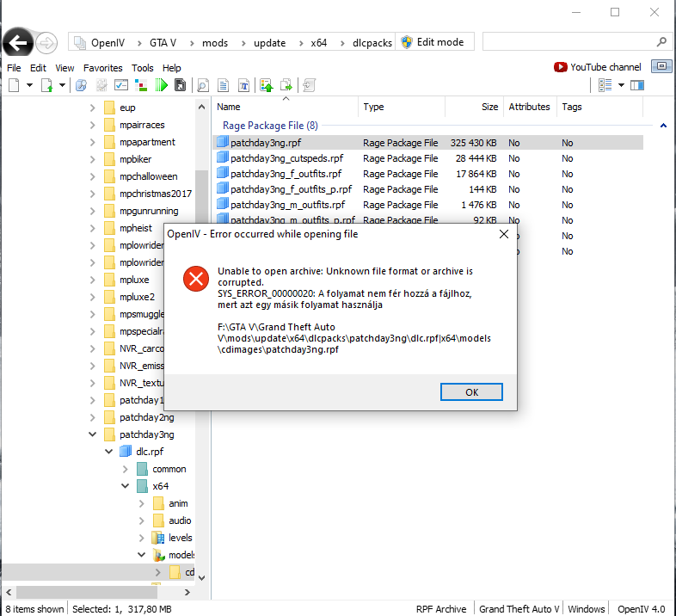Sort by the Name column header
The image size is (676, 616).
286,107
